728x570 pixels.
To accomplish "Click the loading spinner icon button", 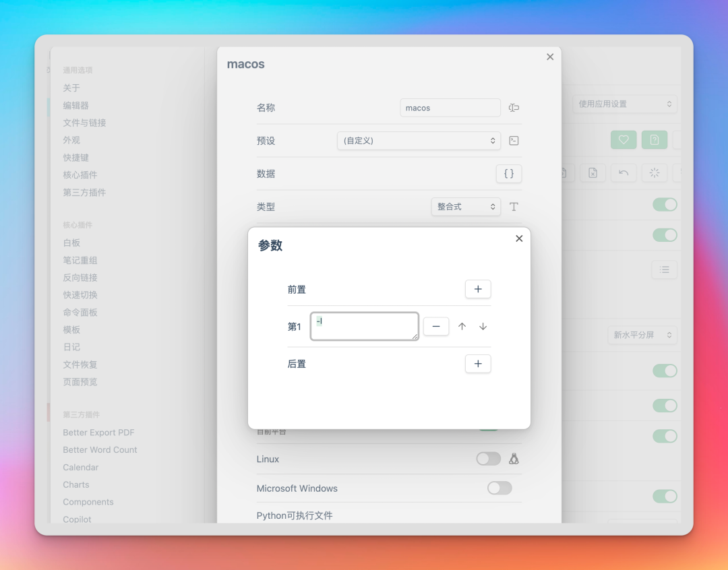I will [x=654, y=173].
